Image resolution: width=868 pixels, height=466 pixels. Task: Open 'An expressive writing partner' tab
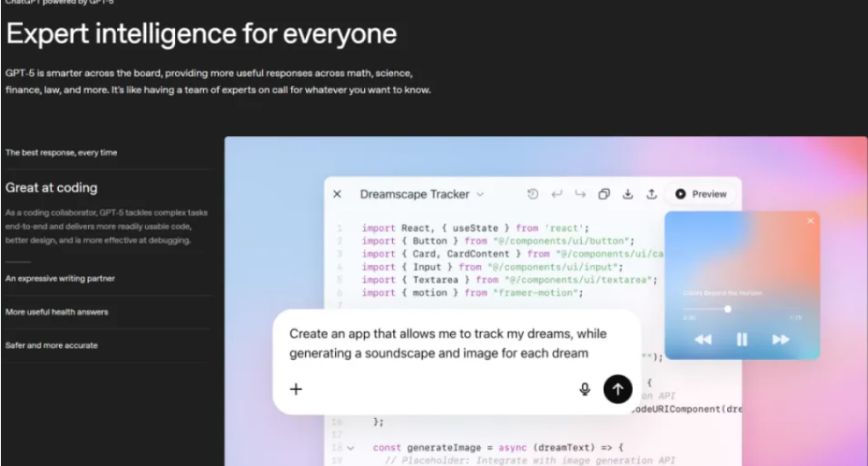60,279
